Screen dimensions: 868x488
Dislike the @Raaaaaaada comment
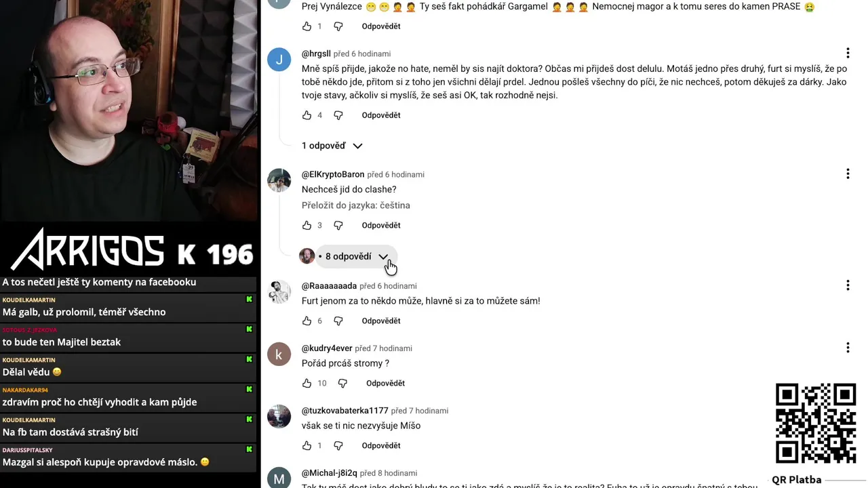click(338, 321)
